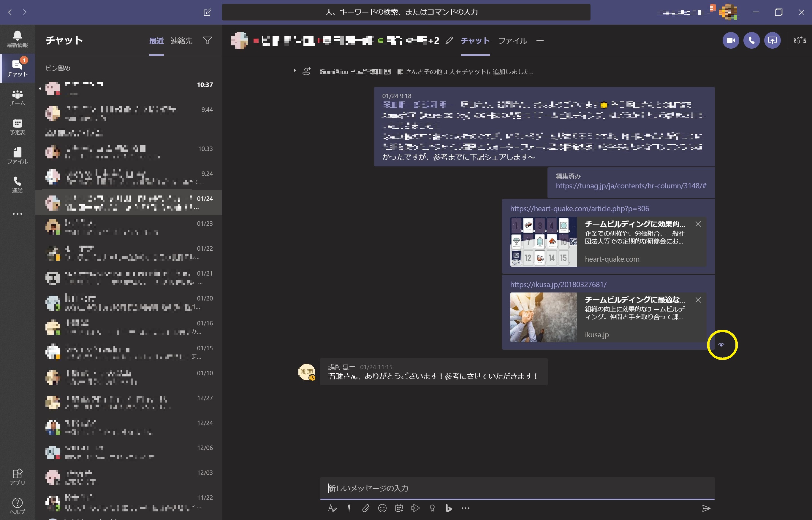The image size is (812, 520).
Task: Open the チーム section in the sidebar
Action: pyautogui.click(x=17, y=98)
